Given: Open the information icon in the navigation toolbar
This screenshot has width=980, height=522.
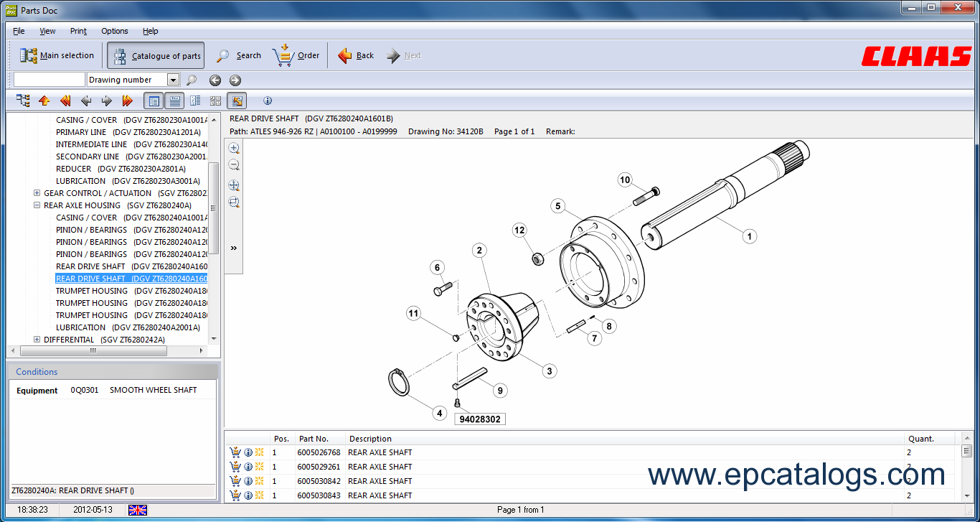Looking at the screenshot, I should [x=268, y=101].
